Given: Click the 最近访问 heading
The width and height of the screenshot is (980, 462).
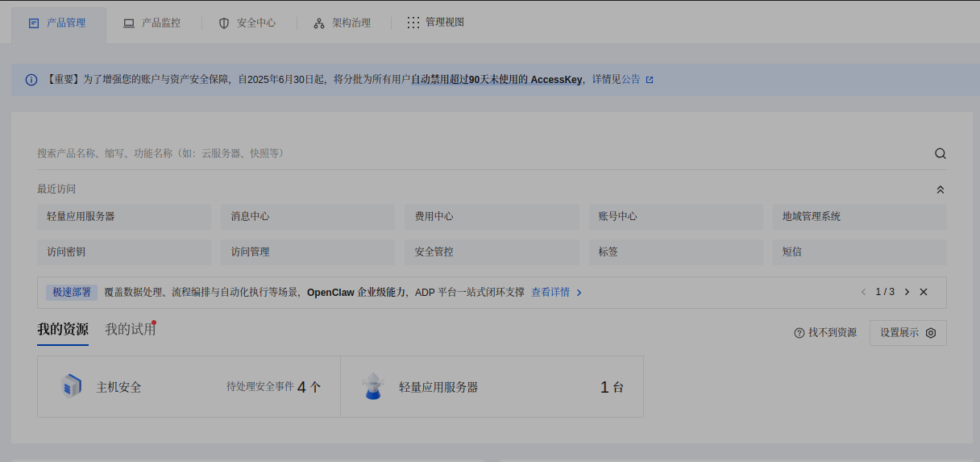Looking at the screenshot, I should point(56,189).
